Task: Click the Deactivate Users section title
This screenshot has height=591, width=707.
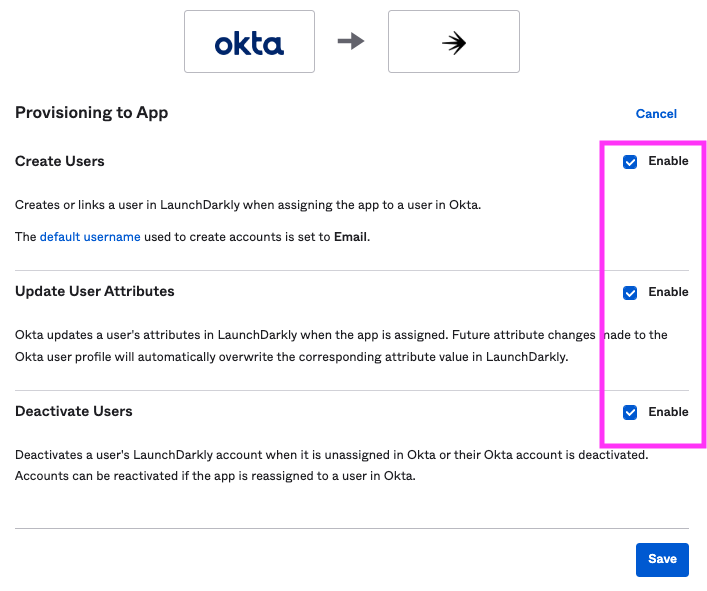Action: (74, 411)
